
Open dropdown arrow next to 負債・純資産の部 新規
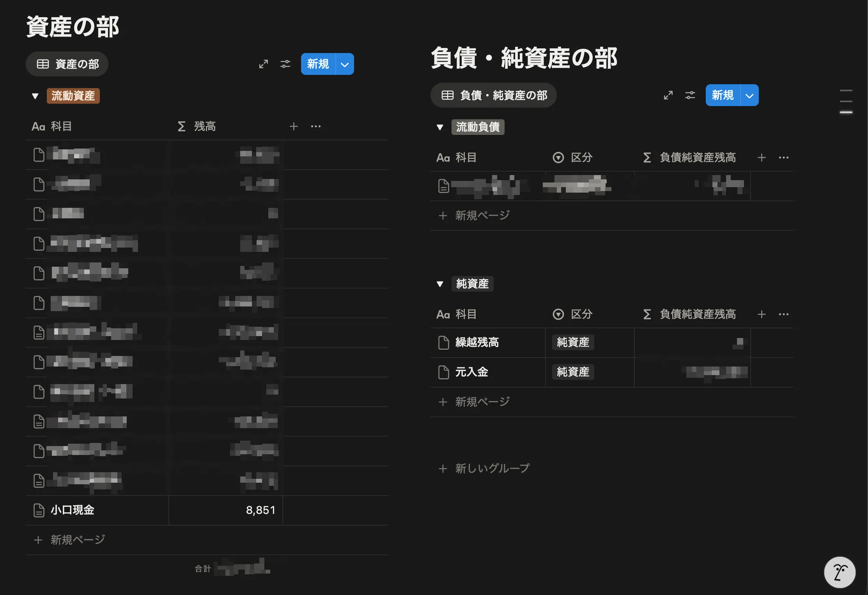tap(749, 95)
